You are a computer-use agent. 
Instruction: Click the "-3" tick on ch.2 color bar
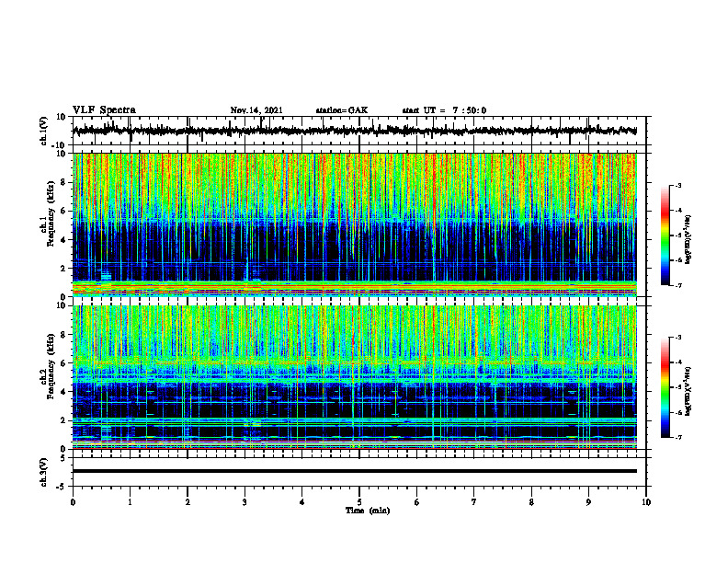(677, 338)
